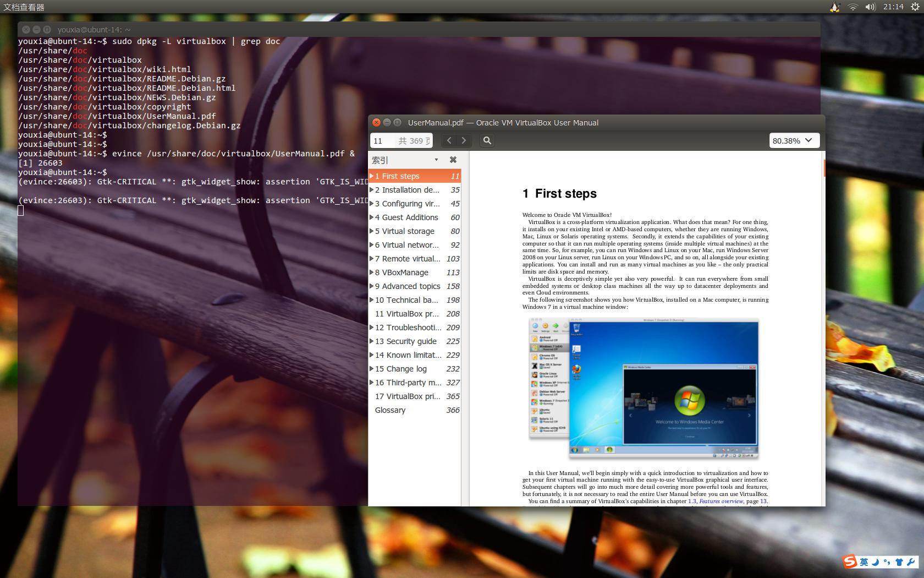The width and height of the screenshot is (924, 578).
Task: Click the volume icon in the top panel
Action: pyautogui.click(x=871, y=7)
